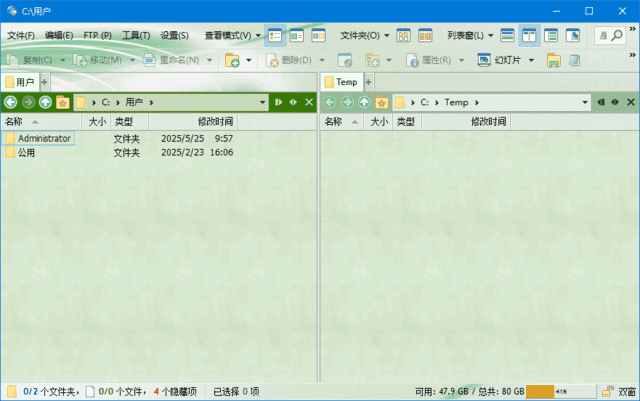Click the first folder tree layout icon
The image size is (640, 401).
click(403, 36)
